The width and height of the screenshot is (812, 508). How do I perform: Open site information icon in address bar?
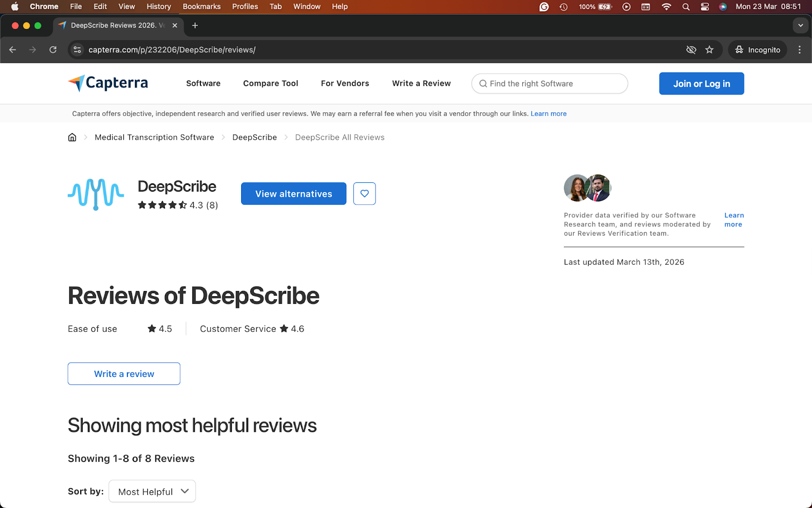77,50
